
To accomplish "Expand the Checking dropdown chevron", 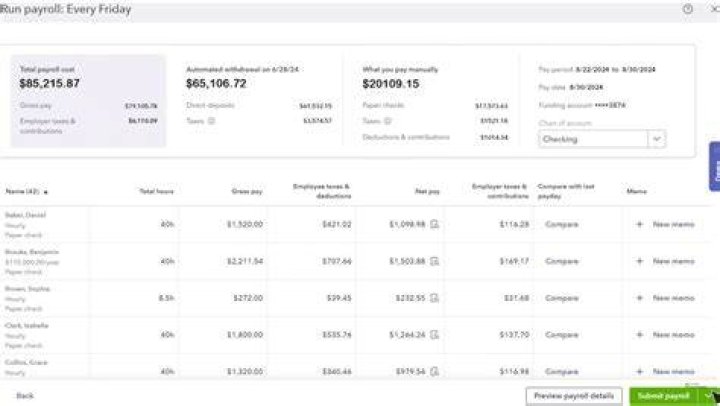I will pos(657,139).
